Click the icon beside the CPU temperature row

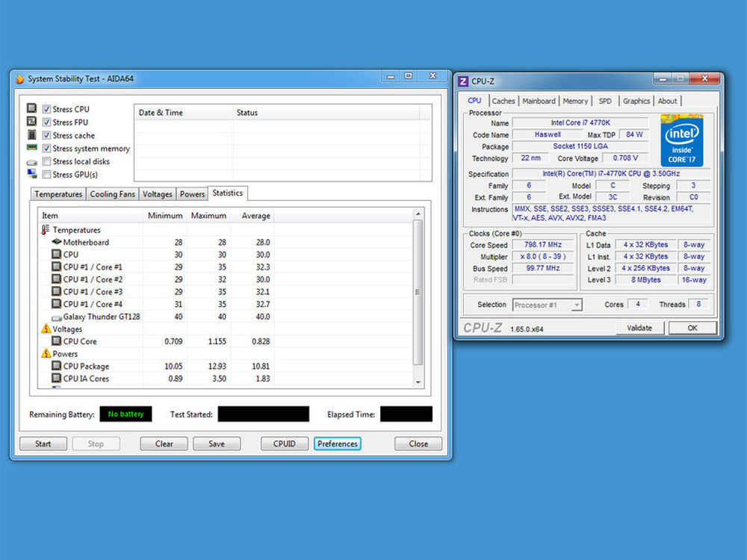(56, 255)
